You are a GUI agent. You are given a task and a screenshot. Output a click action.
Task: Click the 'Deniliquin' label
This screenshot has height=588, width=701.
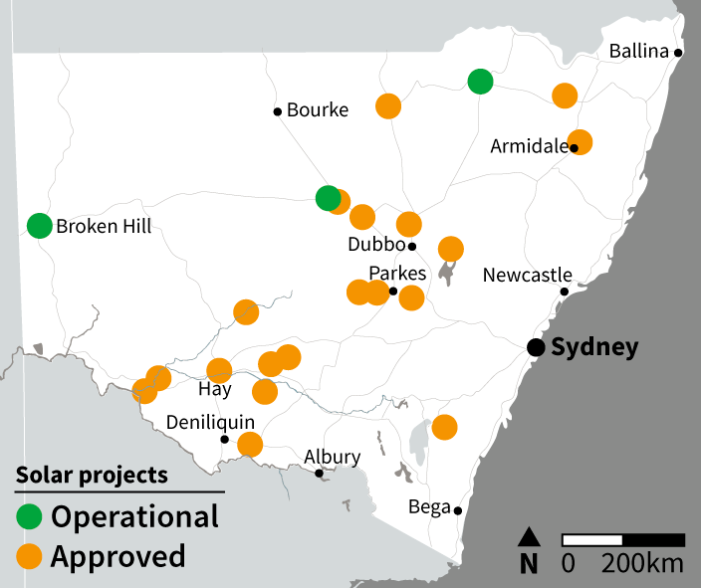click(x=210, y=422)
